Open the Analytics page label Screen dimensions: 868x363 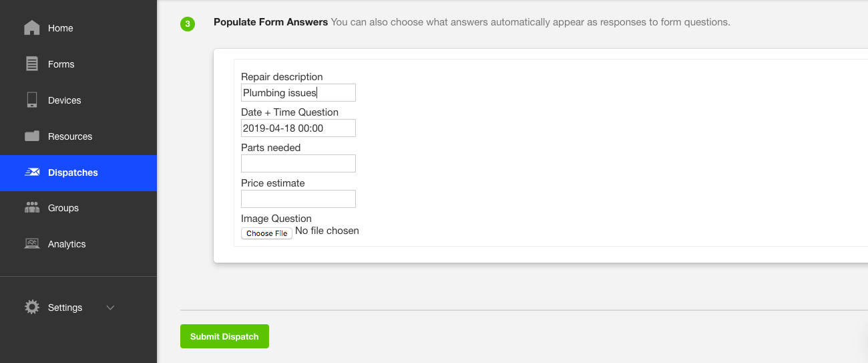click(x=67, y=244)
